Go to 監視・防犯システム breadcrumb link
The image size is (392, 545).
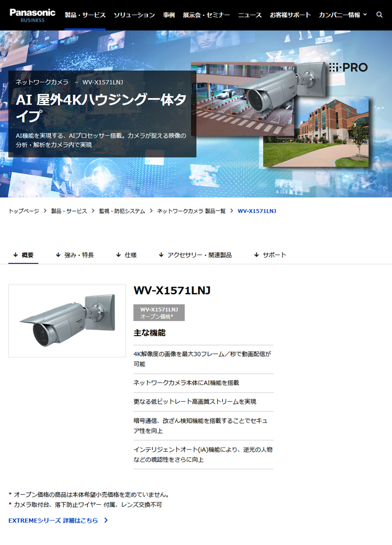[x=122, y=211]
